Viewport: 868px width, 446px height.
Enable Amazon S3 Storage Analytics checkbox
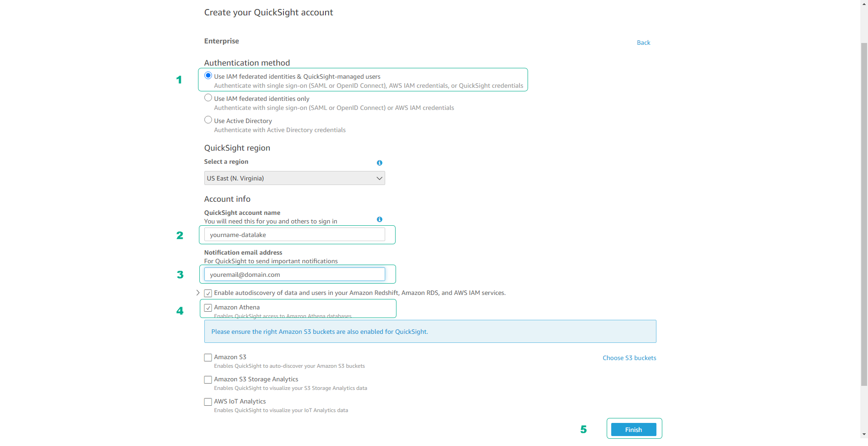point(208,380)
